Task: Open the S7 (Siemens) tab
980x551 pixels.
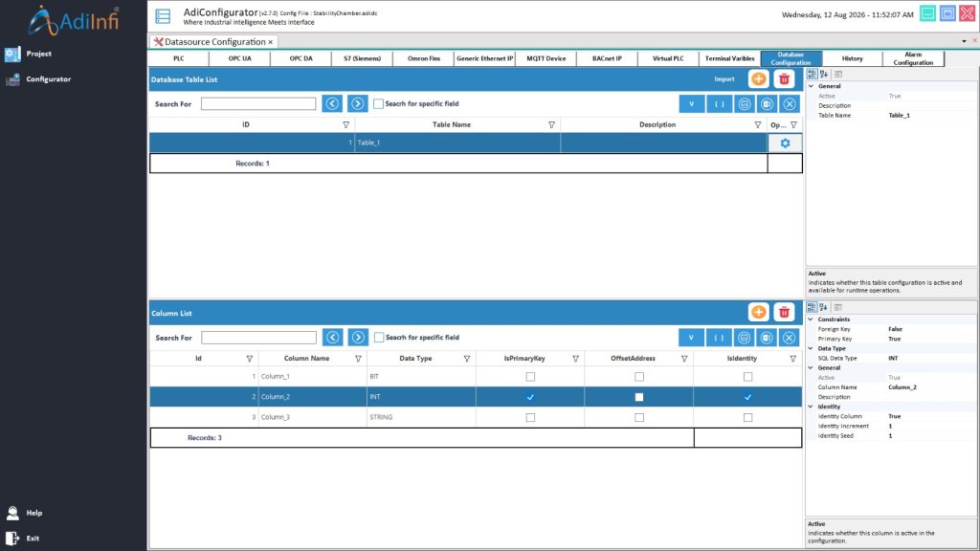Action: [363, 58]
